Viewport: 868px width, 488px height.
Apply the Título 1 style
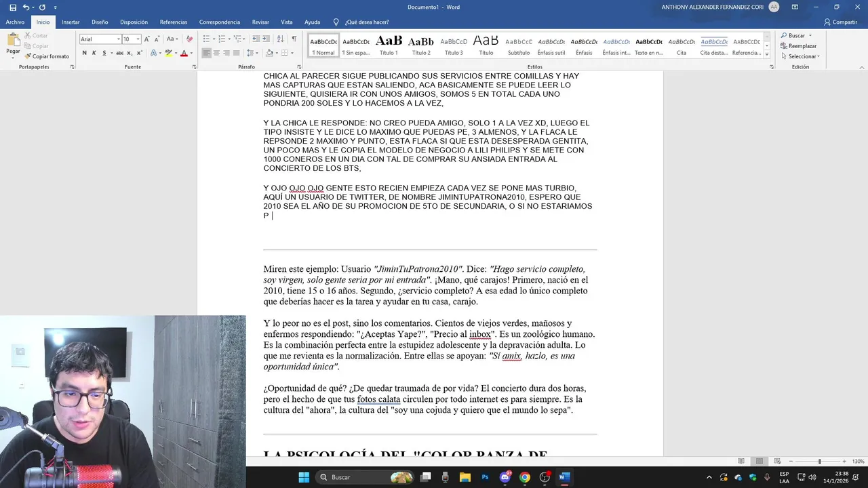[389, 45]
